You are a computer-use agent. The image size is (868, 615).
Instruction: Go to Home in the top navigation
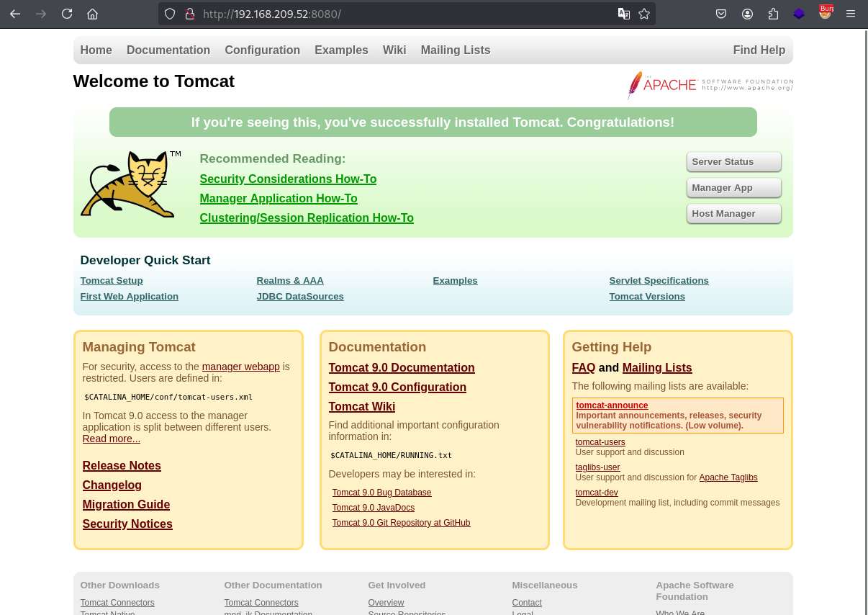[x=96, y=50]
